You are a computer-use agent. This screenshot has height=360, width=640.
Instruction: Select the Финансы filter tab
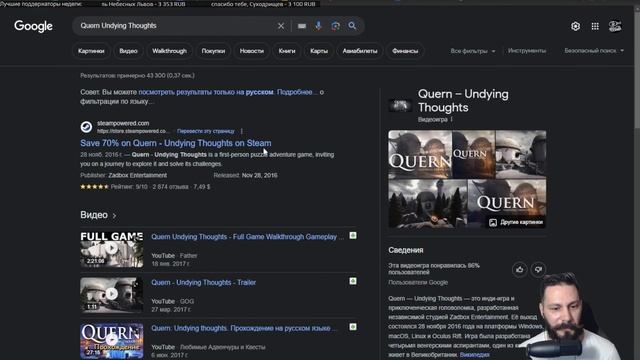[405, 51]
